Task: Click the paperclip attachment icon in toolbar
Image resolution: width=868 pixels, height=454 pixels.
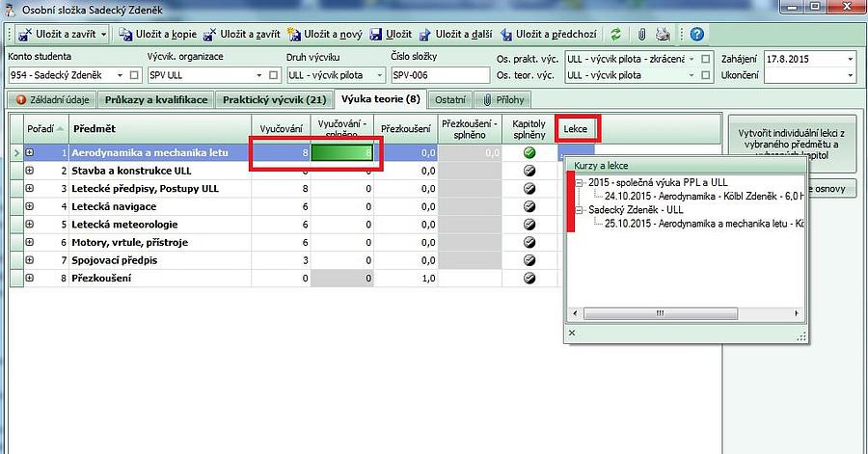Action: point(640,35)
